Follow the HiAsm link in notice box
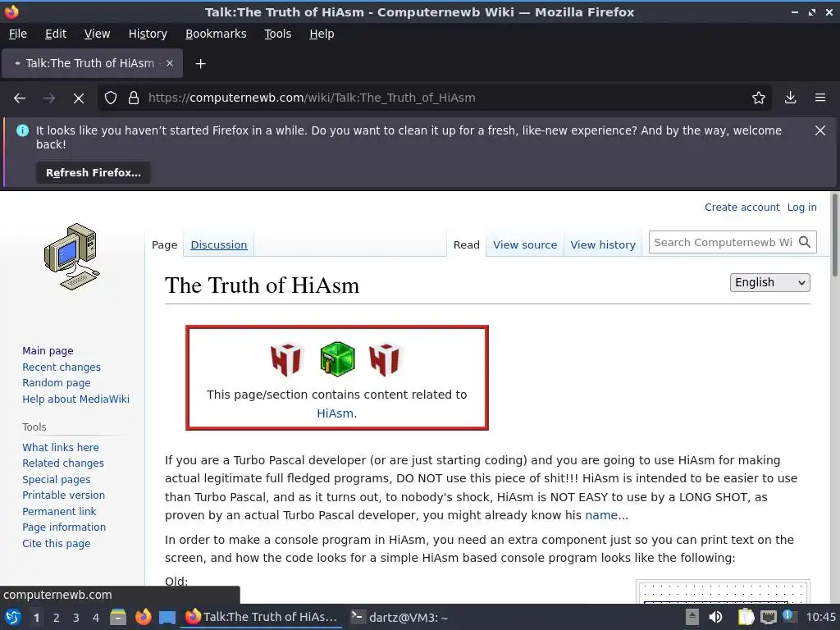 coord(336,413)
